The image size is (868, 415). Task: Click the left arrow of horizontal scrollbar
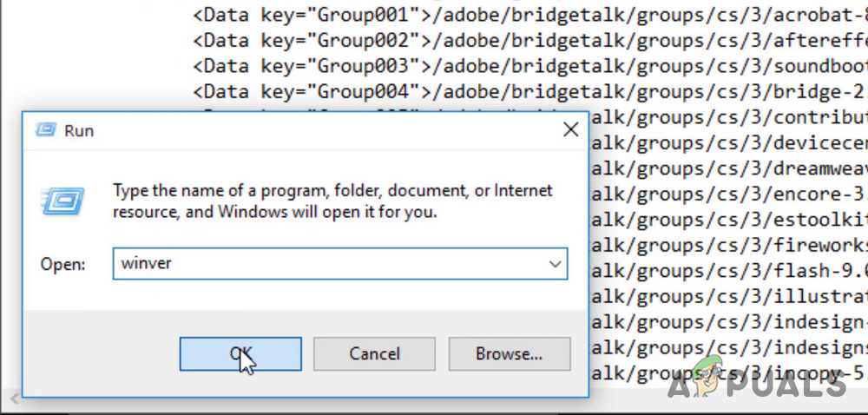[12, 399]
